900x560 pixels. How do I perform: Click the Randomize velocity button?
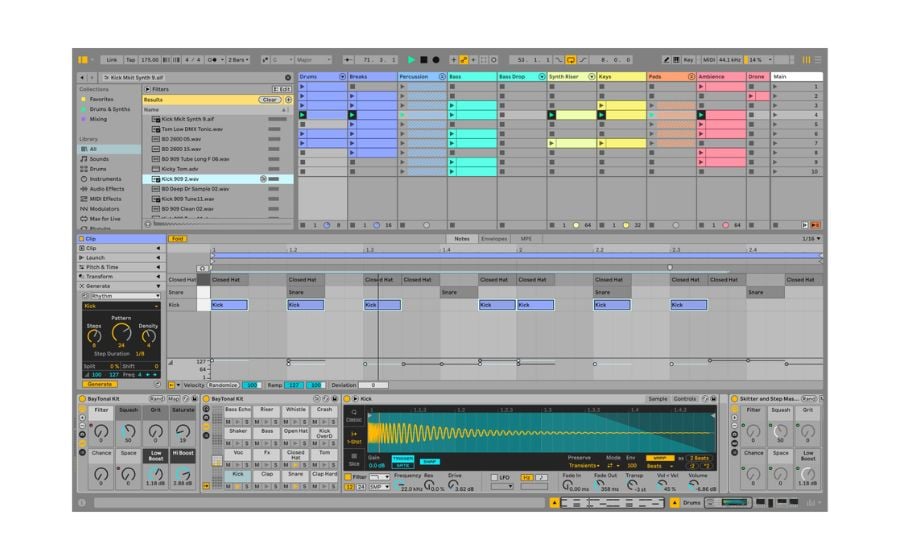coord(223,385)
